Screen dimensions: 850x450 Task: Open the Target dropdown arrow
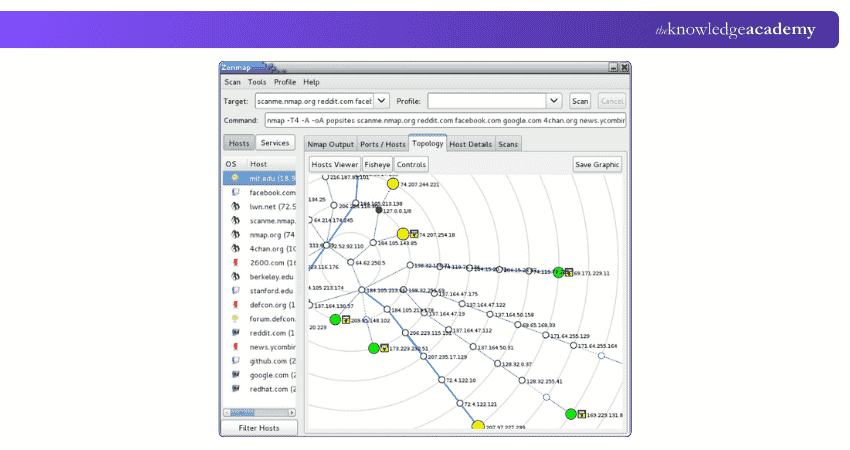tap(382, 101)
